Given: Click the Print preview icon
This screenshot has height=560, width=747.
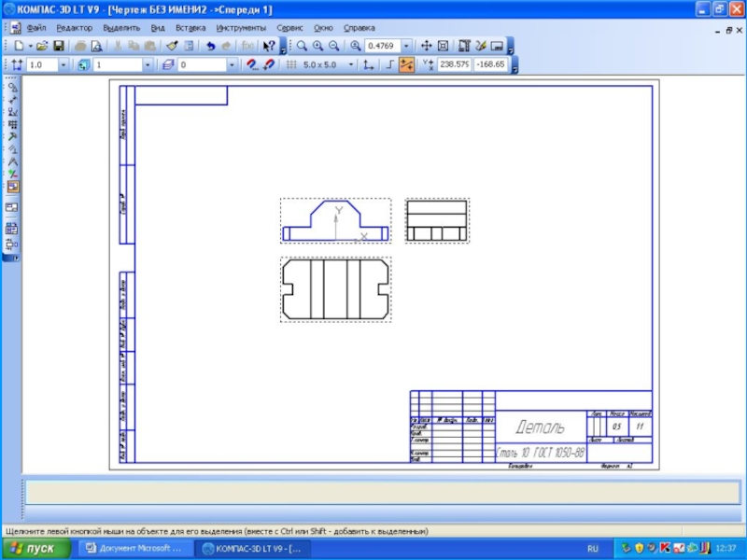Looking at the screenshot, I should [95, 46].
